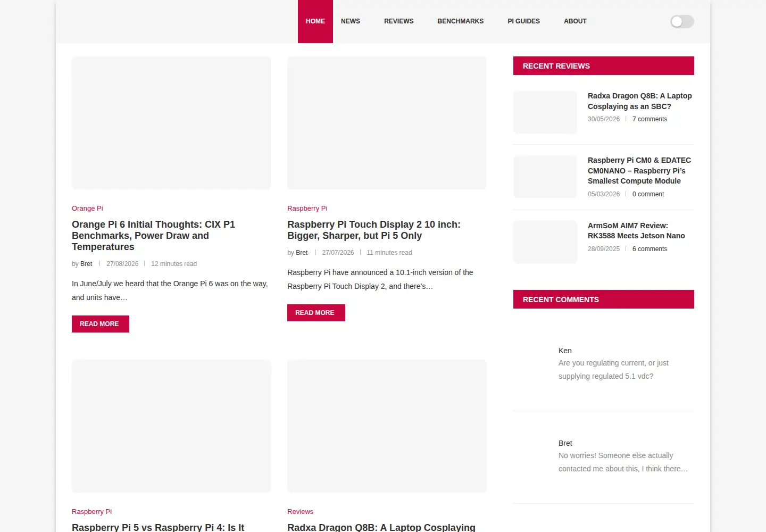Image resolution: width=766 pixels, height=532 pixels.
Task: Click Read More for Orange Pi 6 article
Action: (x=101, y=324)
